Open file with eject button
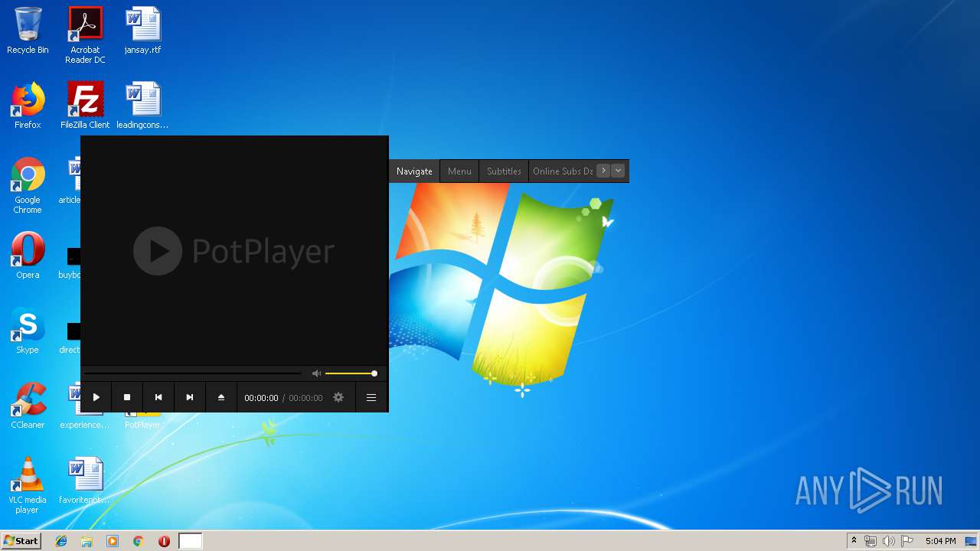Viewport: 980px width, 551px height. [x=221, y=397]
